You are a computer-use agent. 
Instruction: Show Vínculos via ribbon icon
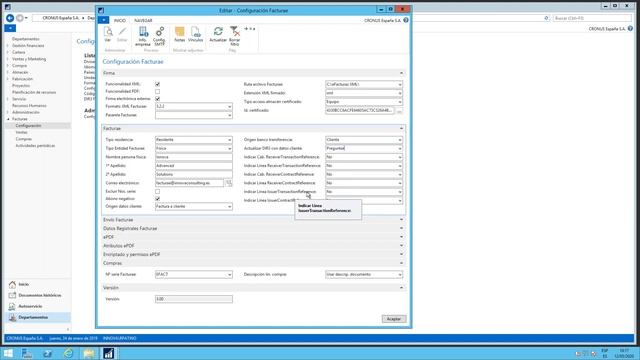point(196,34)
